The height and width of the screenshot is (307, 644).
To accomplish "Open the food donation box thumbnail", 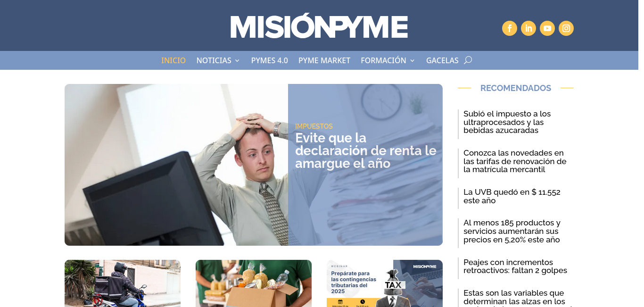I will point(254,283).
